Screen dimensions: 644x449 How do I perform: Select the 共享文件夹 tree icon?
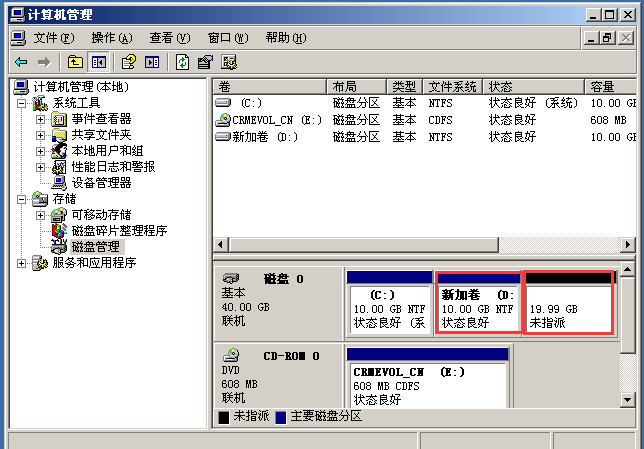coord(59,135)
